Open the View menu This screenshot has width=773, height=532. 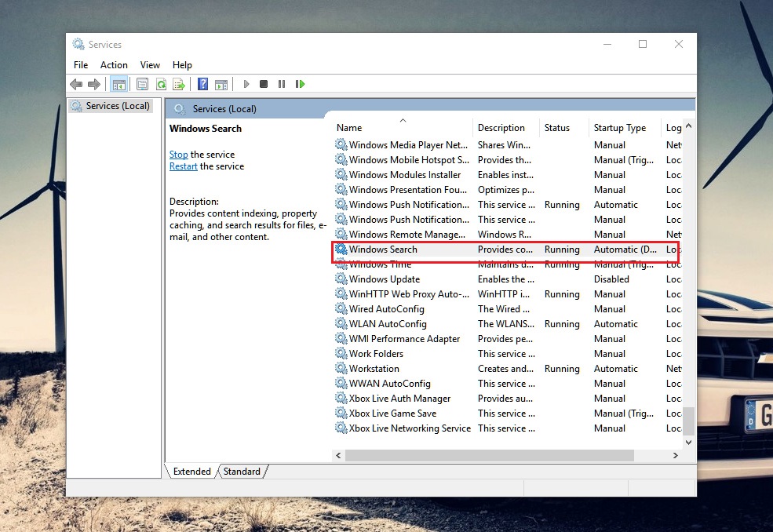(150, 65)
